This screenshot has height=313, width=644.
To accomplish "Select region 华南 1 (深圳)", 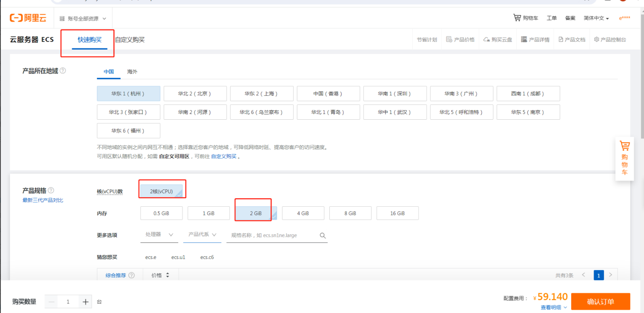I will pyautogui.click(x=395, y=94).
